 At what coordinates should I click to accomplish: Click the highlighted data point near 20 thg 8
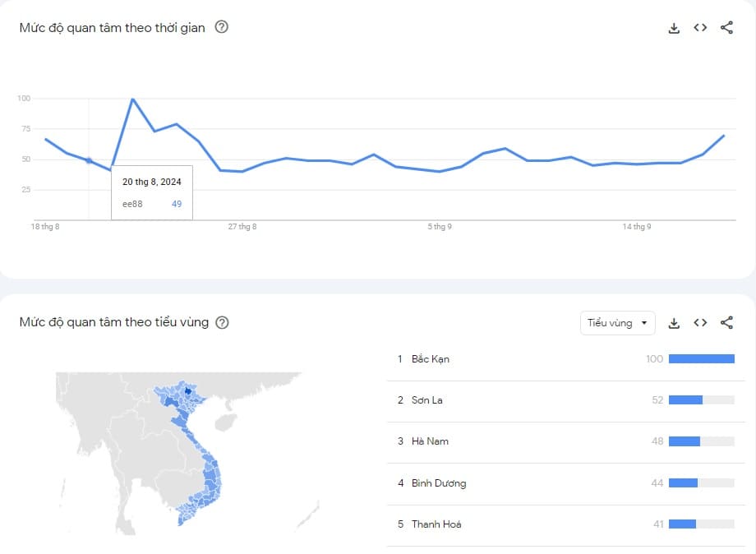click(89, 160)
